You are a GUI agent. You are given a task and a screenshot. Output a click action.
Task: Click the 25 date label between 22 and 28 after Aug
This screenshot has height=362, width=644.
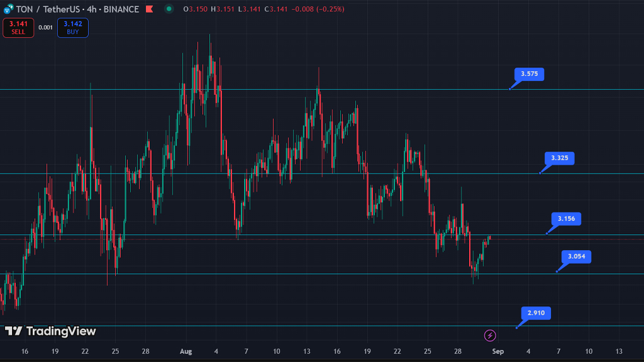428,351
